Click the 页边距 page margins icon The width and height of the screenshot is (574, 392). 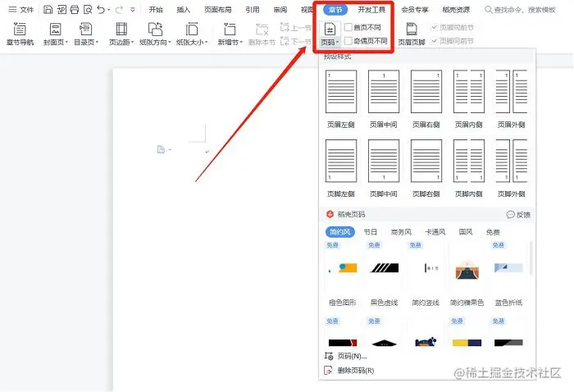tap(121, 29)
